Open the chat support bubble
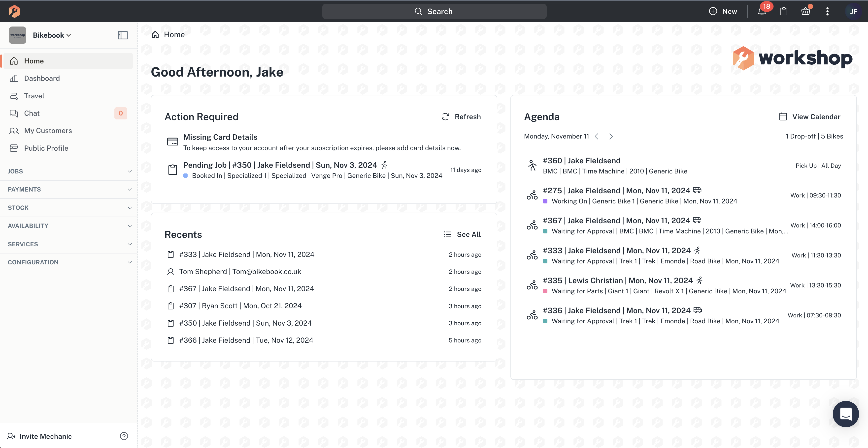The height and width of the screenshot is (448, 868). (x=845, y=414)
